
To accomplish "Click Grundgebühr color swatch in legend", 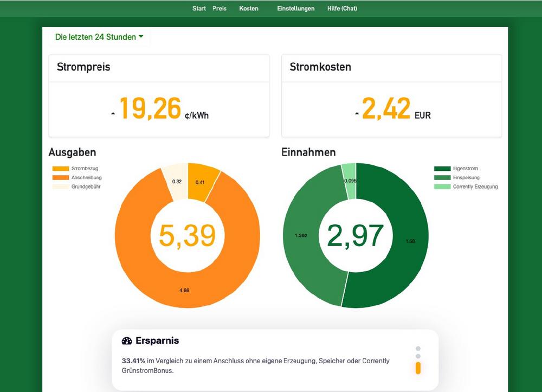I will coord(61,187).
